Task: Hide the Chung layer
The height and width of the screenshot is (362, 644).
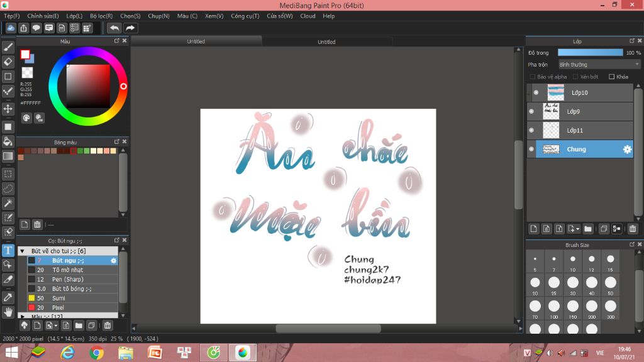Action: click(531, 150)
